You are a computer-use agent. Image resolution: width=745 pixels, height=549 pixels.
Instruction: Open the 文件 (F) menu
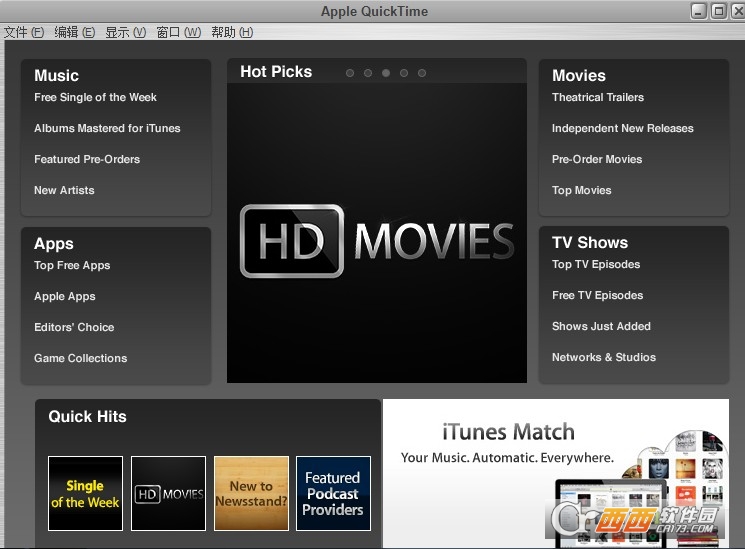click(24, 32)
